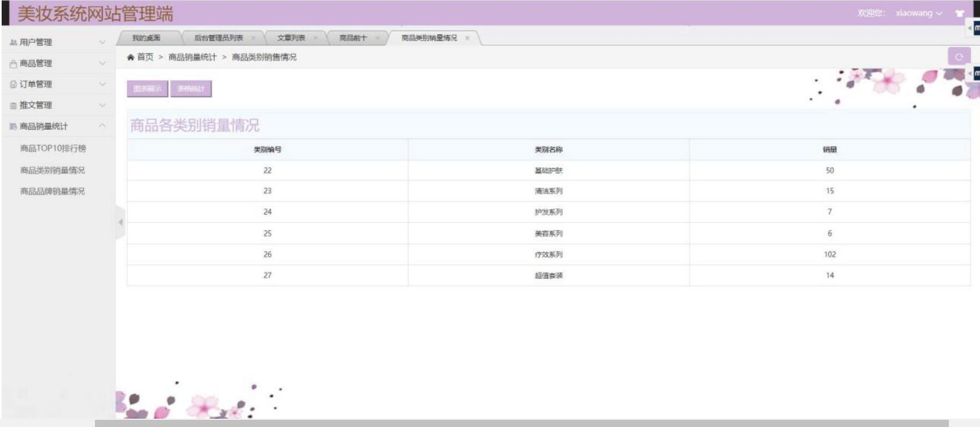The width and height of the screenshot is (980, 427).
Task: Click category number 26 cell
Action: 268,254
